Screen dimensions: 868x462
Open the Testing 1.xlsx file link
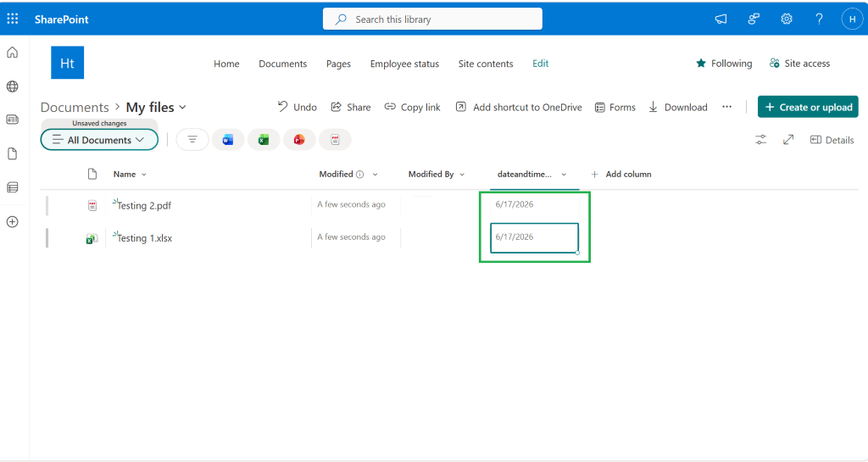(x=144, y=238)
